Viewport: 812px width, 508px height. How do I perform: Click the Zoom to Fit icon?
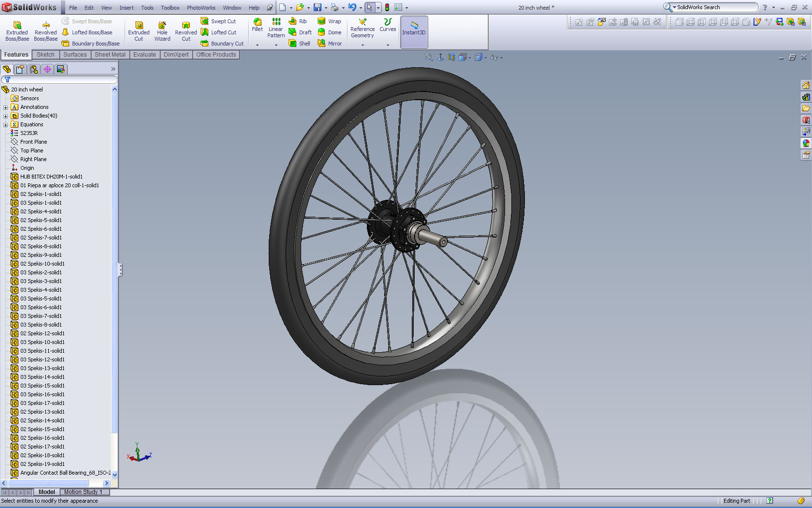click(429, 57)
